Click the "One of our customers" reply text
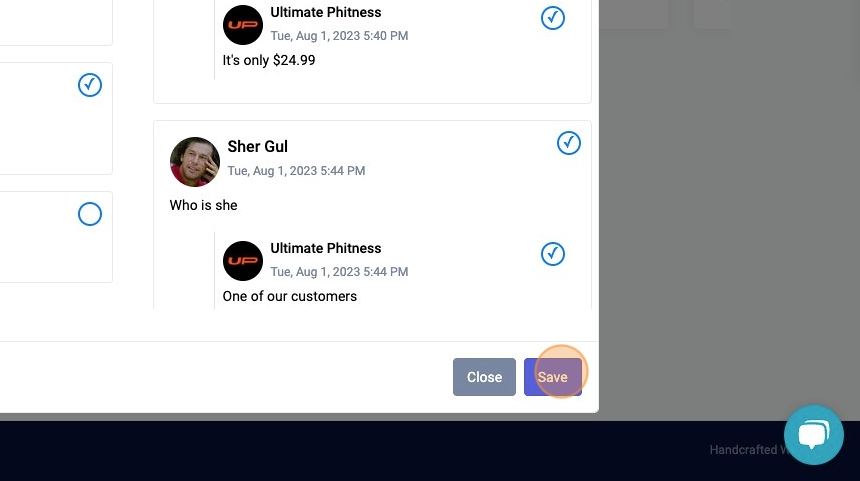This screenshot has height=481, width=860. tap(290, 296)
